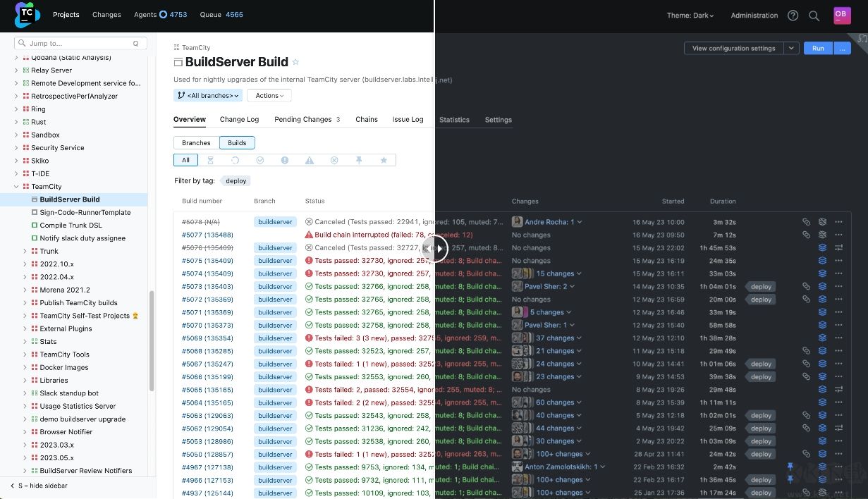
Task: Open the Theme: Dark dropdown
Action: (x=690, y=16)
